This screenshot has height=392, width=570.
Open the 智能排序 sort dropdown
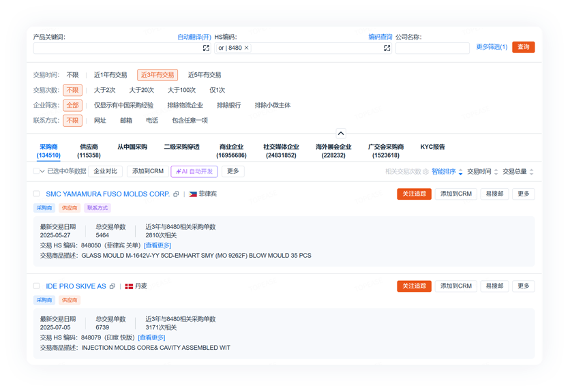447,172
